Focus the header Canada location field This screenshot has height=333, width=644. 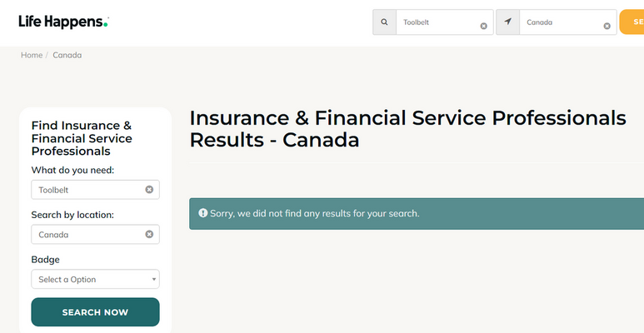562,22
